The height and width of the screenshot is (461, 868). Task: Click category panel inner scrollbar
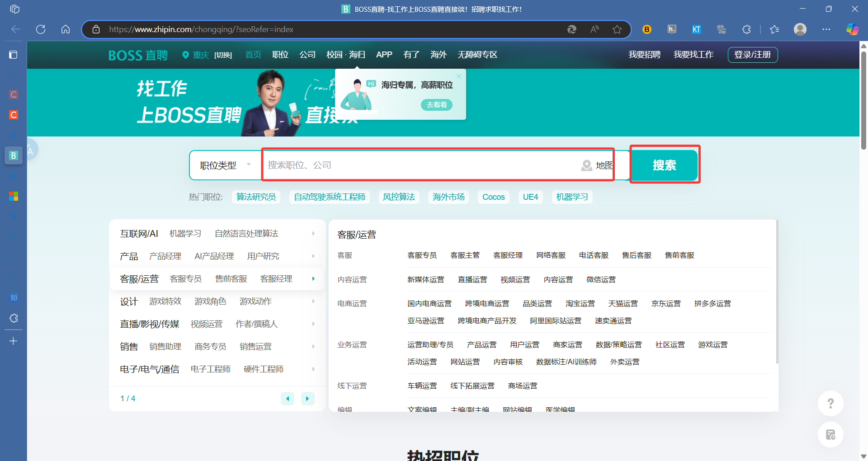point(777,292)
